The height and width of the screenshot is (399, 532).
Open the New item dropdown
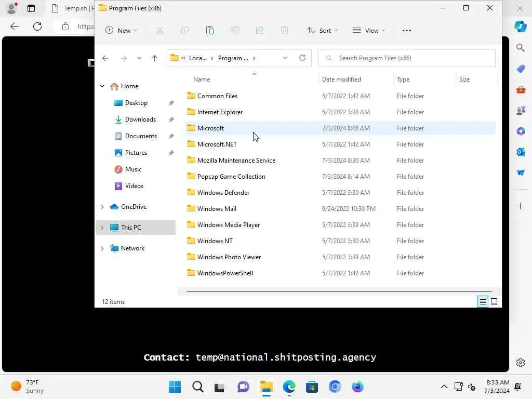[x=122, y=31]
